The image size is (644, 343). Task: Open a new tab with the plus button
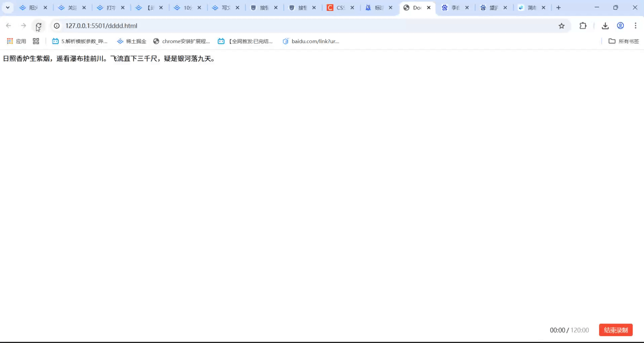(559, 7)
